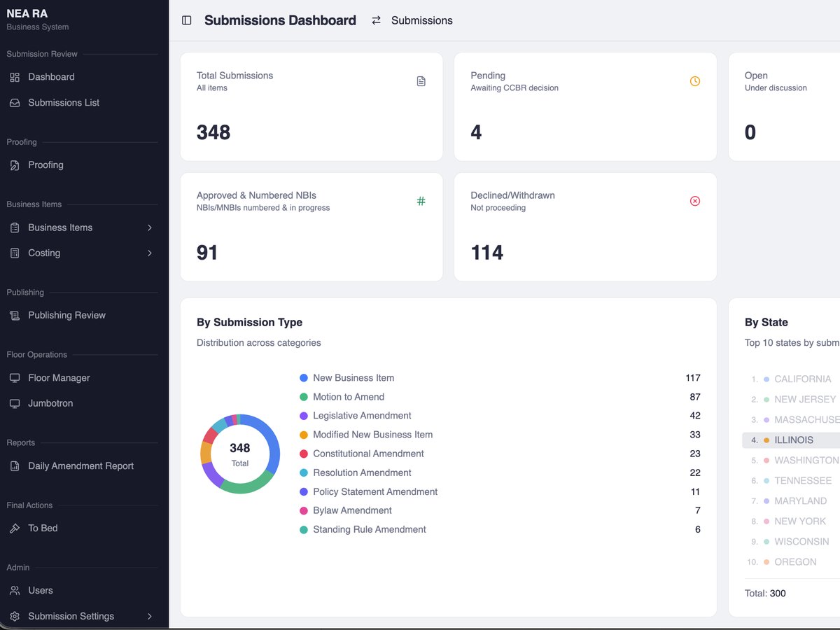Screen dimensions: 840x630
Task: Click the To Bed gavel icon
Action: pos(15,528)
